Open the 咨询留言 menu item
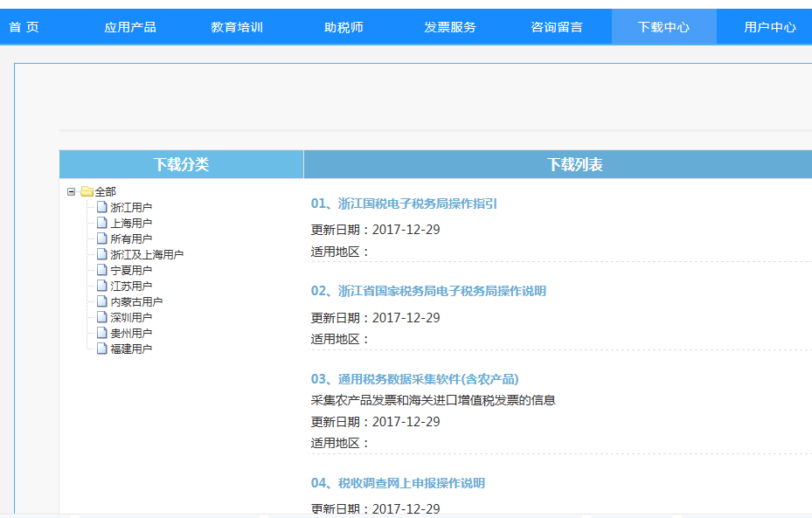812x518 pixels. click(x=557, y=27)
